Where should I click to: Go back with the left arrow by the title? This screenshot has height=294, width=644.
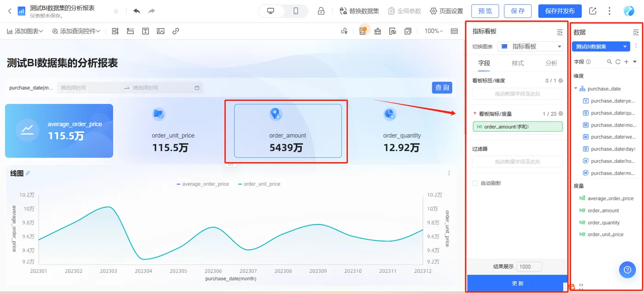click(10, 11)
